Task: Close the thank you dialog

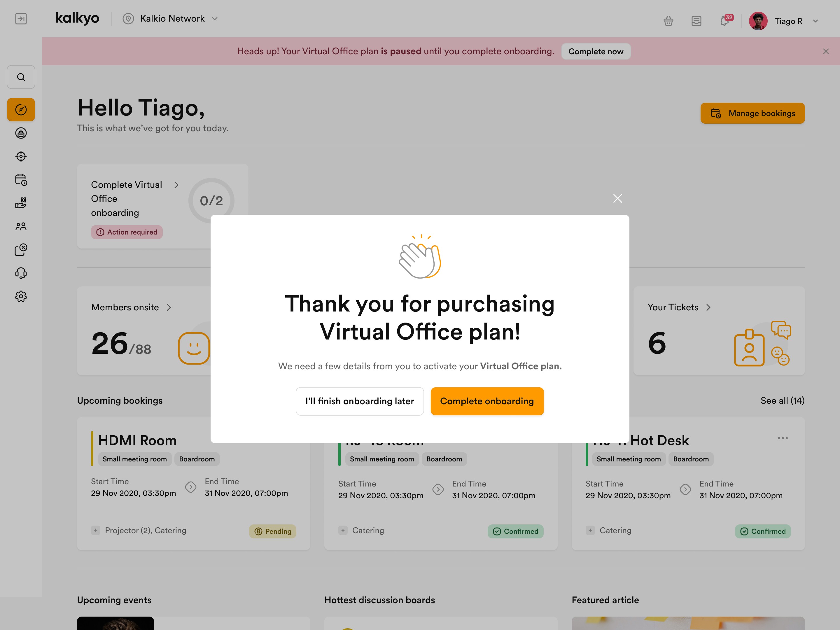Action: (617, 198)
